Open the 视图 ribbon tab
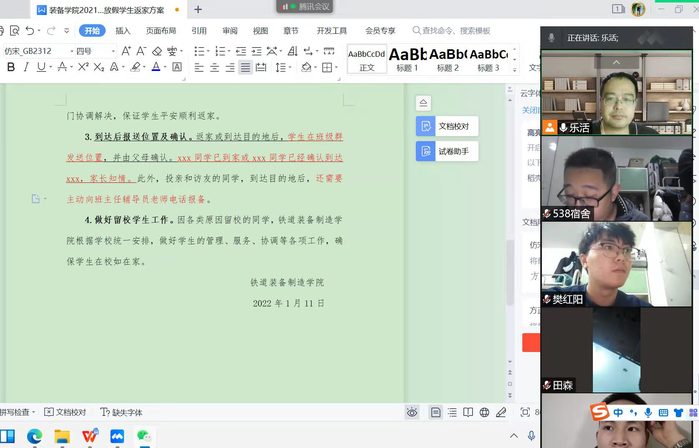 click(260, 30)
